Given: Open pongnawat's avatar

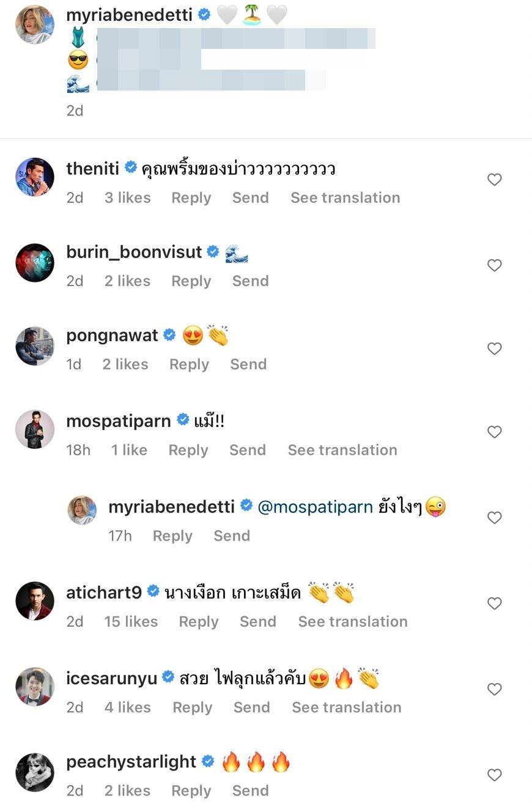Looking at the screenshot, I should point(35,346).
